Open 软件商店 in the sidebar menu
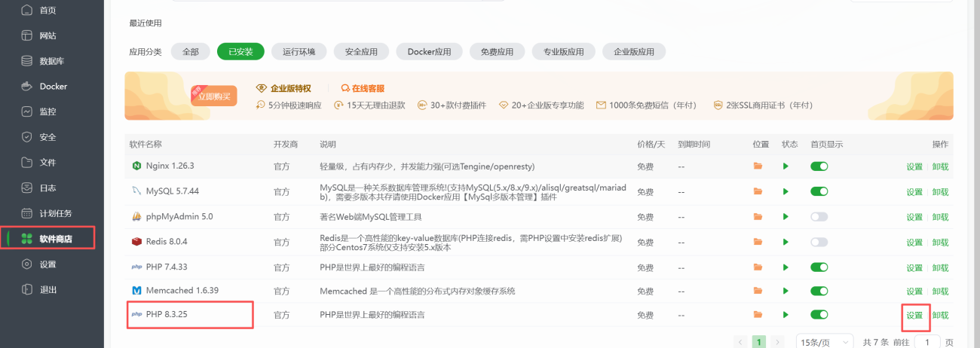 pyautogui.click(x=56, y=239)
